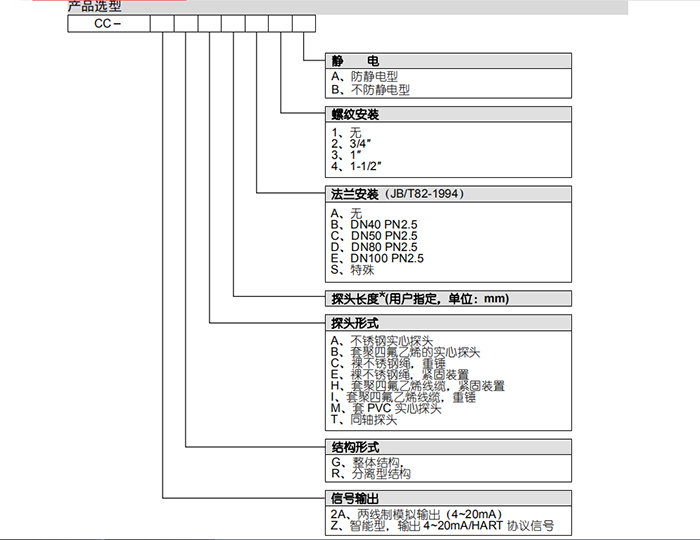The height and width of the screenshot is (540, 700).
Task: Click the 螺纹安装 section header
Action: point(355,115)
